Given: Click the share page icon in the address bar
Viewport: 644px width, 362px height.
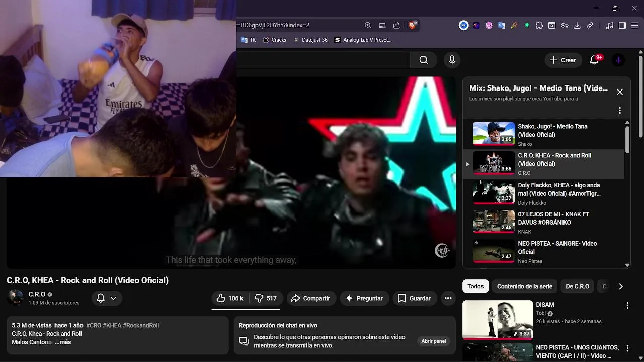Looking at the screenshot, I should click(396, 25).
